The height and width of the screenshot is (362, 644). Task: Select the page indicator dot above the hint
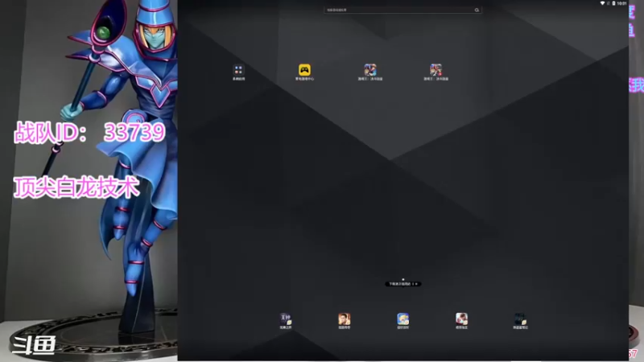click(x=403, y=279)
